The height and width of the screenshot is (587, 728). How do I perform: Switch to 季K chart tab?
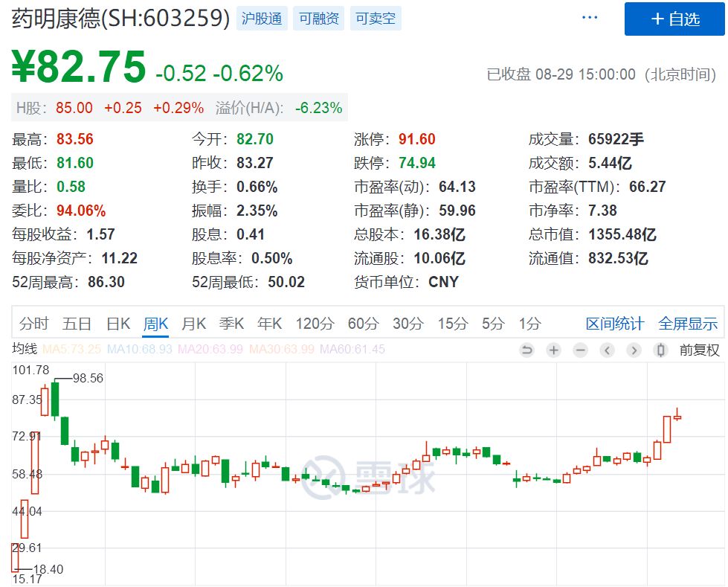tap(231, 323)
